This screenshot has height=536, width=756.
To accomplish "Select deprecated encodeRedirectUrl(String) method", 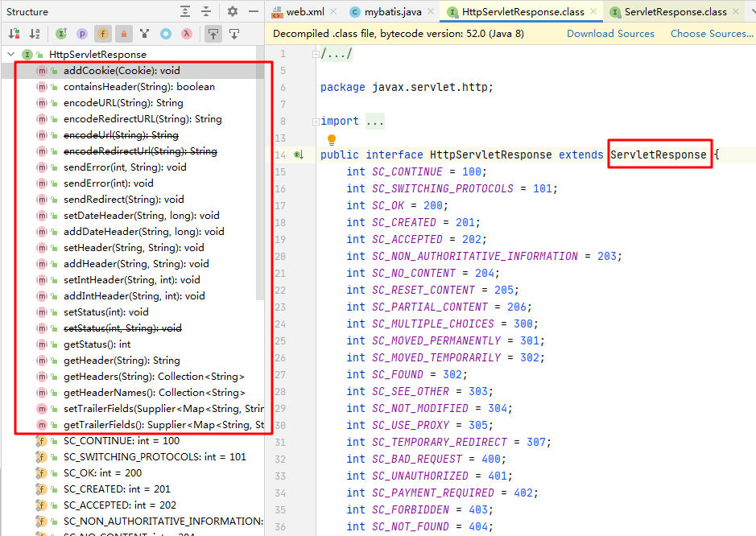I will pos(140,150).
